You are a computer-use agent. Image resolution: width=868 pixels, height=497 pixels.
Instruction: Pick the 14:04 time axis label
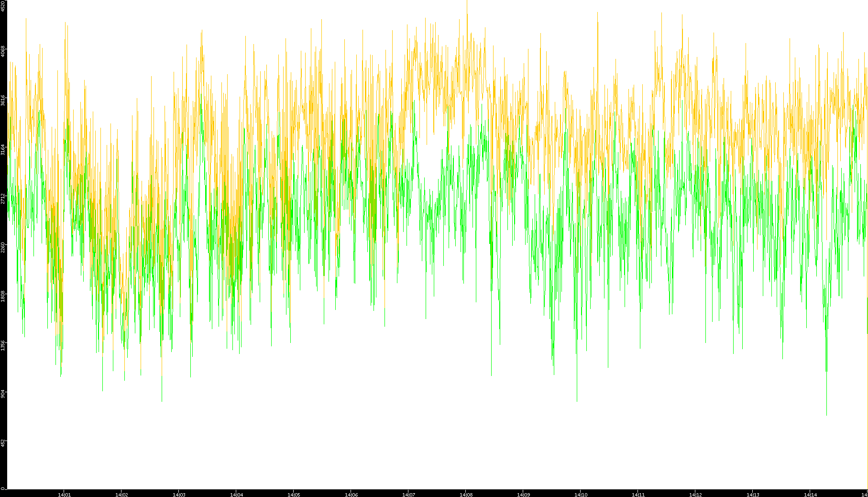coord(236,495)
